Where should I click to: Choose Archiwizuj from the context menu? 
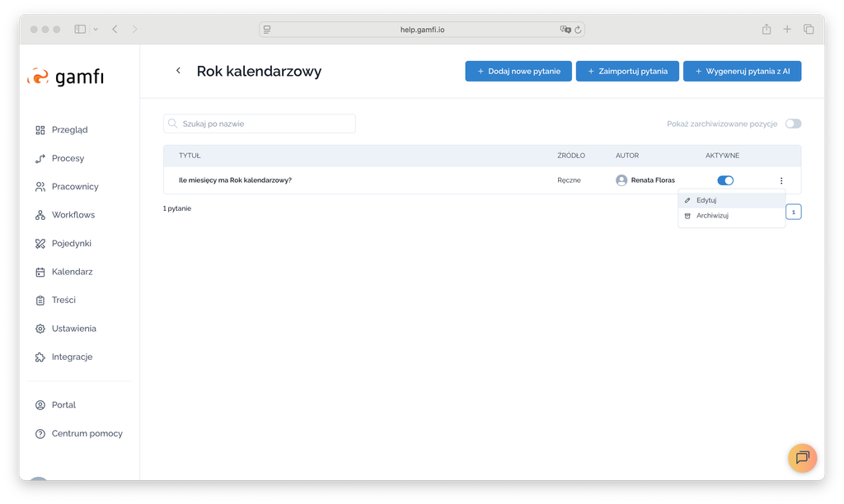pyautogui.click(x=712, y=216)
